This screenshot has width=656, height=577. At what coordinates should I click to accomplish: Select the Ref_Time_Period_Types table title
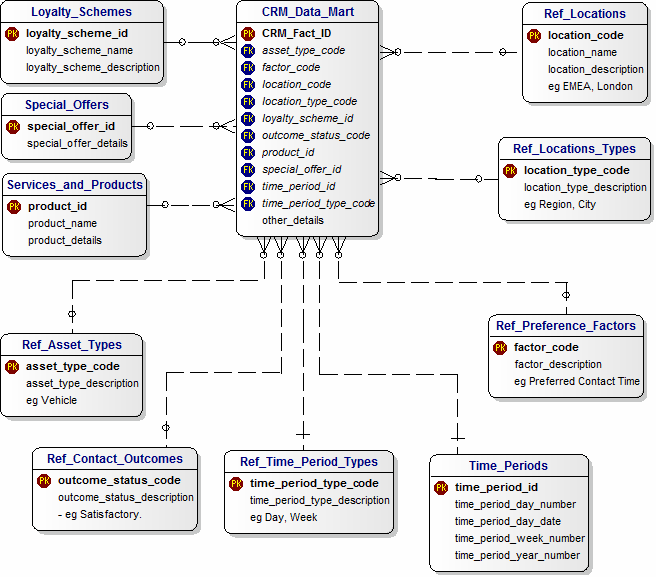pyautogui.click(x=309, y=462)
